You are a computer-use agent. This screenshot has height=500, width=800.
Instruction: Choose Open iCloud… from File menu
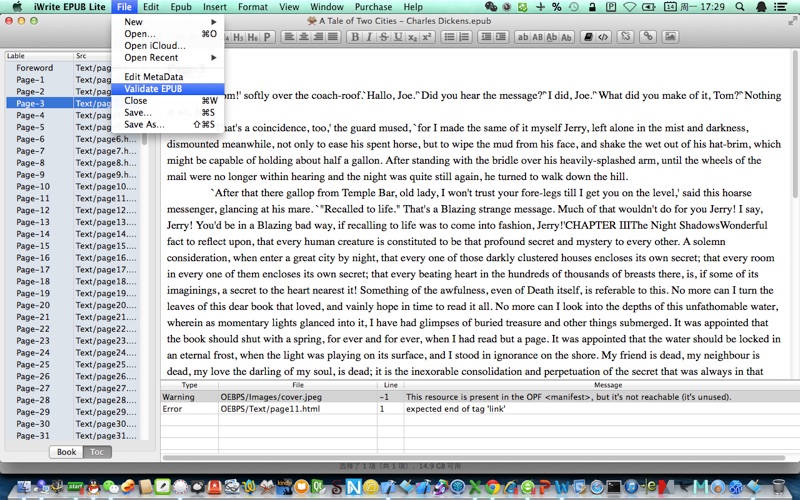[x=168, y=45]
